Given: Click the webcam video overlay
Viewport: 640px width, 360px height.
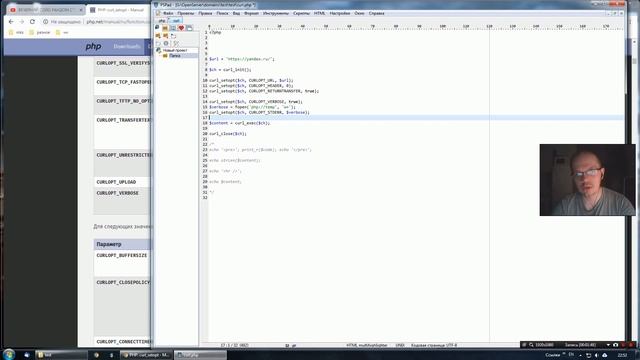Looking at the screenshot, I should 587,180.
